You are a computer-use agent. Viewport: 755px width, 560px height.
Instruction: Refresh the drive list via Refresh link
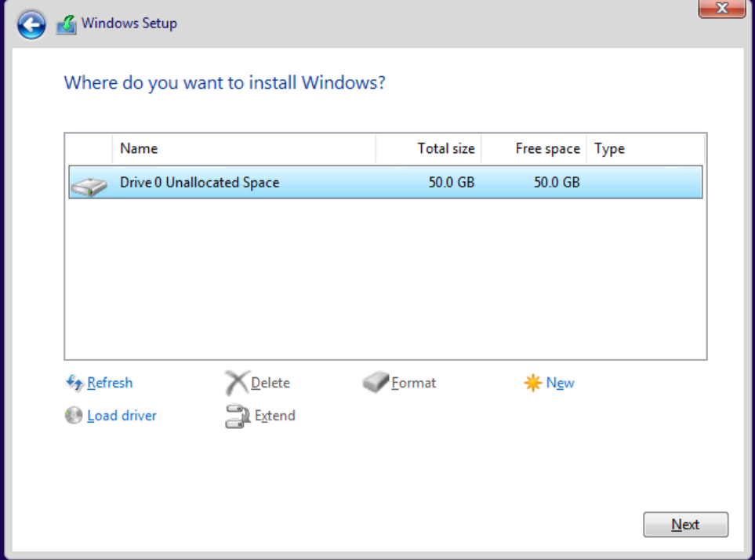[x=110, y=383]
